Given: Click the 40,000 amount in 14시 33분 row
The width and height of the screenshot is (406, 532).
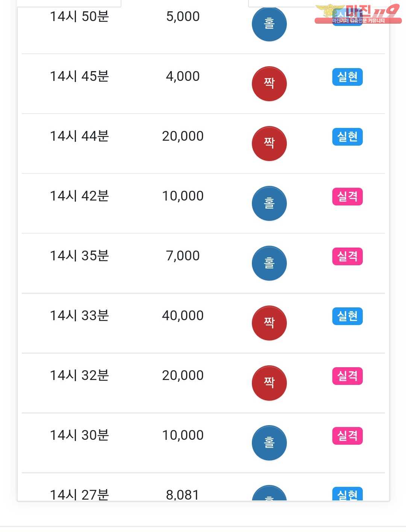Looking at the screenshot, I should 183,315.
